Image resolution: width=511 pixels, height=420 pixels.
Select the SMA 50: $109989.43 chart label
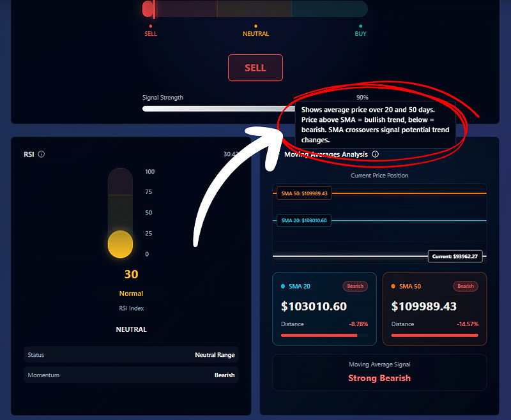pos(304,193)
